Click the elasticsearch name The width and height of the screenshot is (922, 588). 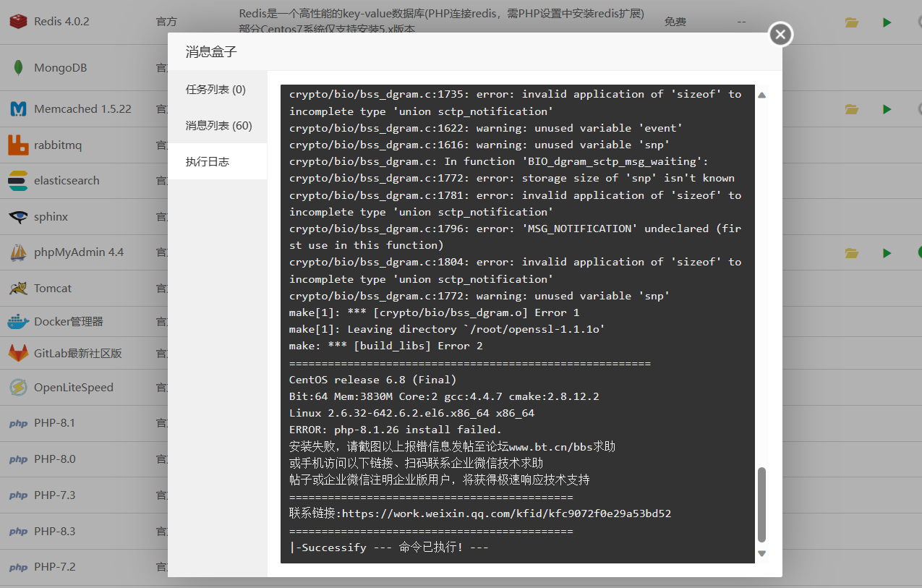67,181
